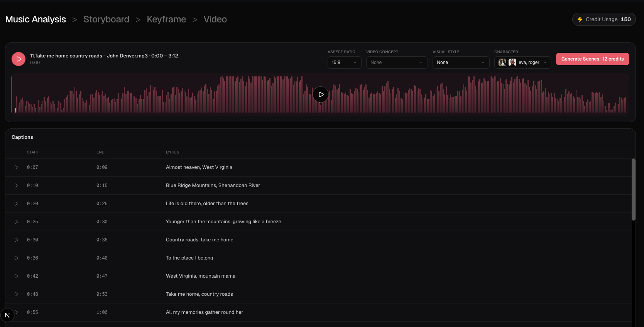Switch to the Video step

(x=215, y=19)
